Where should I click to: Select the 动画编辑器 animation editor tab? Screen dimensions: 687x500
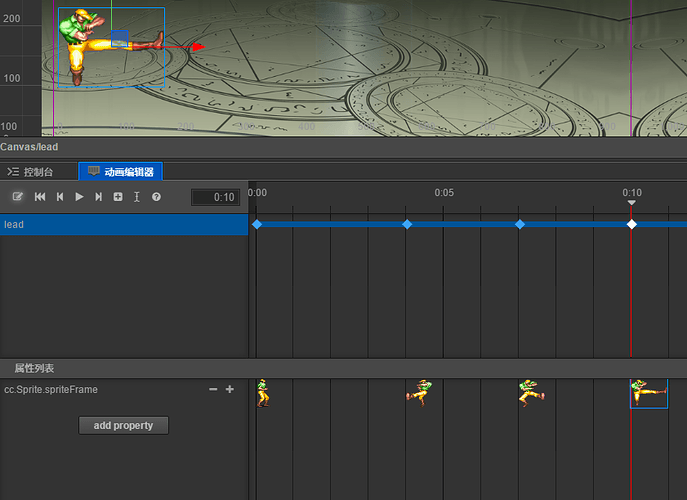(121, 172)
